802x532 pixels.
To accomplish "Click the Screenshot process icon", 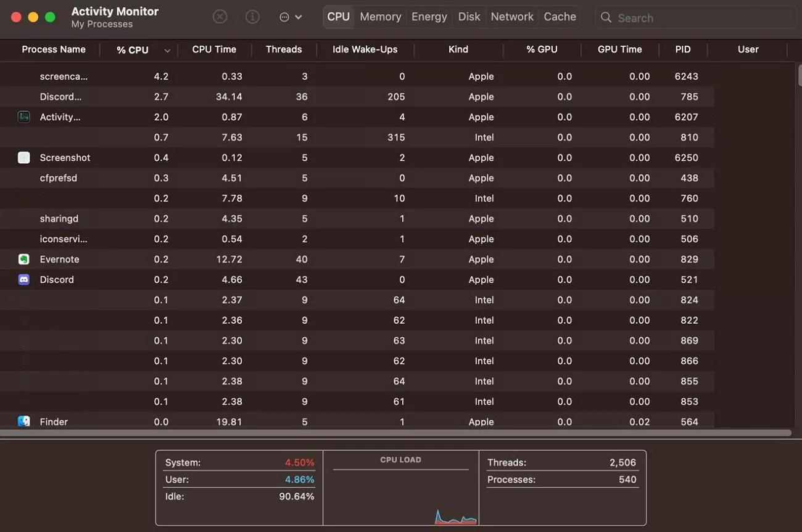I will click(24, 158).
